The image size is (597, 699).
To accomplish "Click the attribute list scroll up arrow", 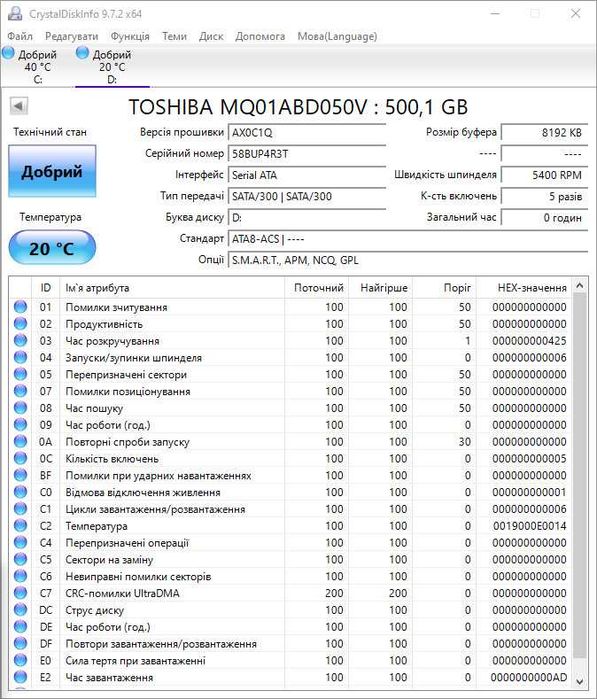I will click(x=580, y=285).
